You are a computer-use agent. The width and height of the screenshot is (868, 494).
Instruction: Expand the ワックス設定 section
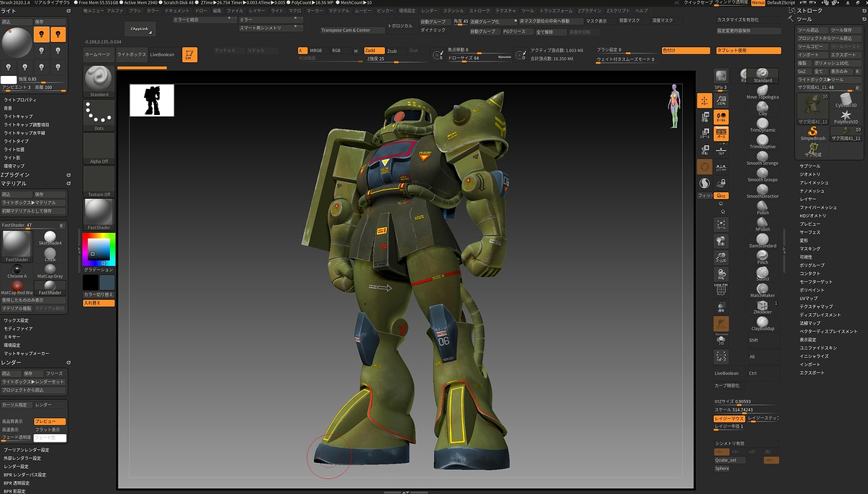pos(16,320)
